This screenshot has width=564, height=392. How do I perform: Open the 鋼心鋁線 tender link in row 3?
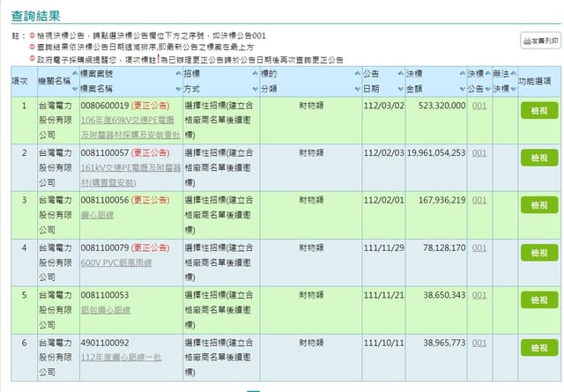point(97,215)
